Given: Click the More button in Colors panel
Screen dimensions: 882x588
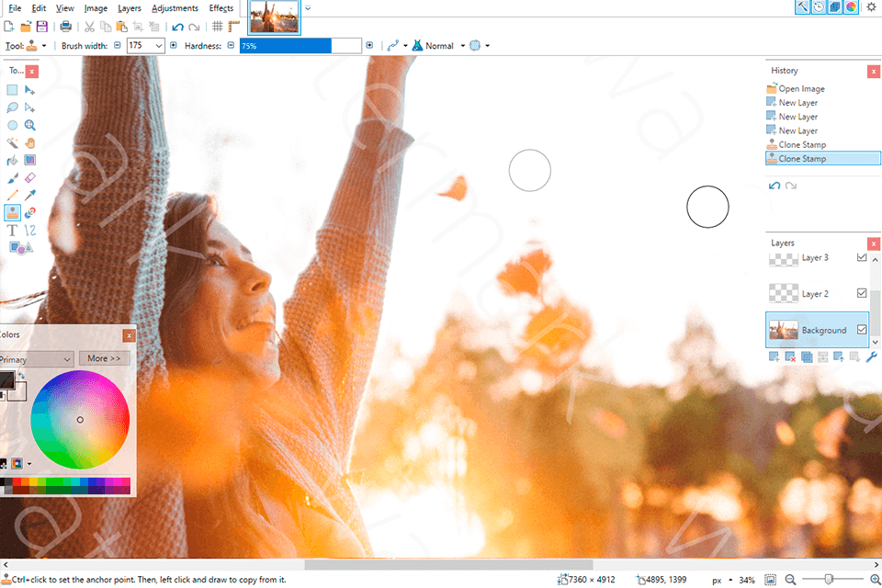Looking at the screenshot, I should point(104,358).
